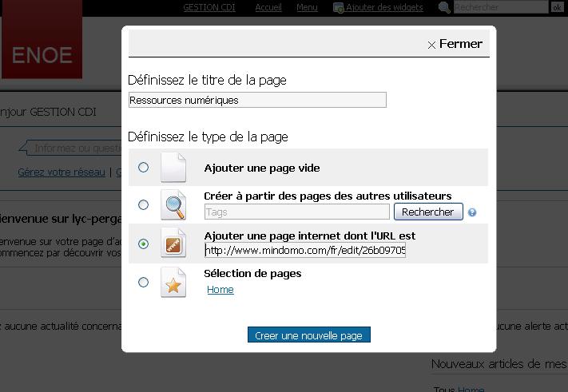
Task: Focus the page title field 'Ressources numériques'
Action: click(x=256, y=101)
